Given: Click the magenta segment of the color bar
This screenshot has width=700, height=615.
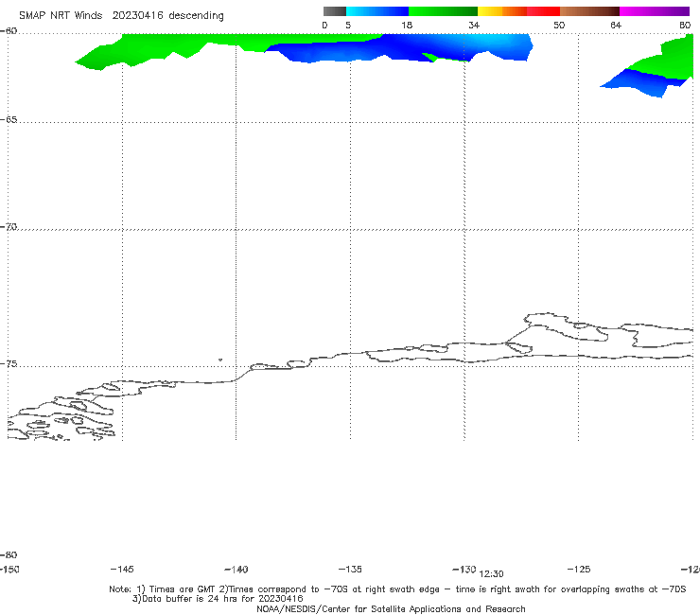Looking at the screenshot, I should tap(655, 11).
